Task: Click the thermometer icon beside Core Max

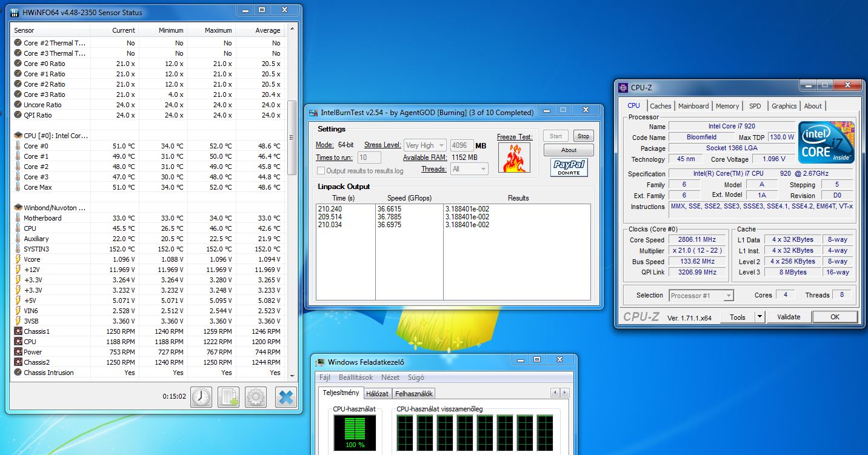Action: [18, 187]
